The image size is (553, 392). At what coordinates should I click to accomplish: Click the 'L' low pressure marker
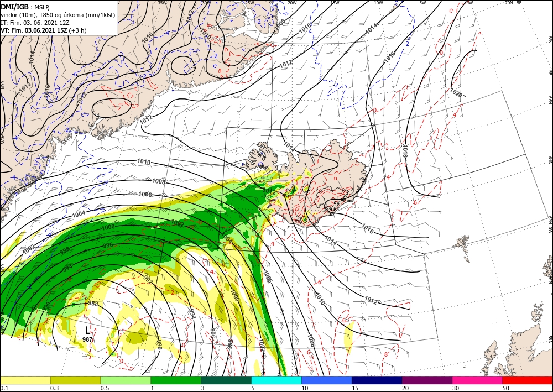point(87,330)
